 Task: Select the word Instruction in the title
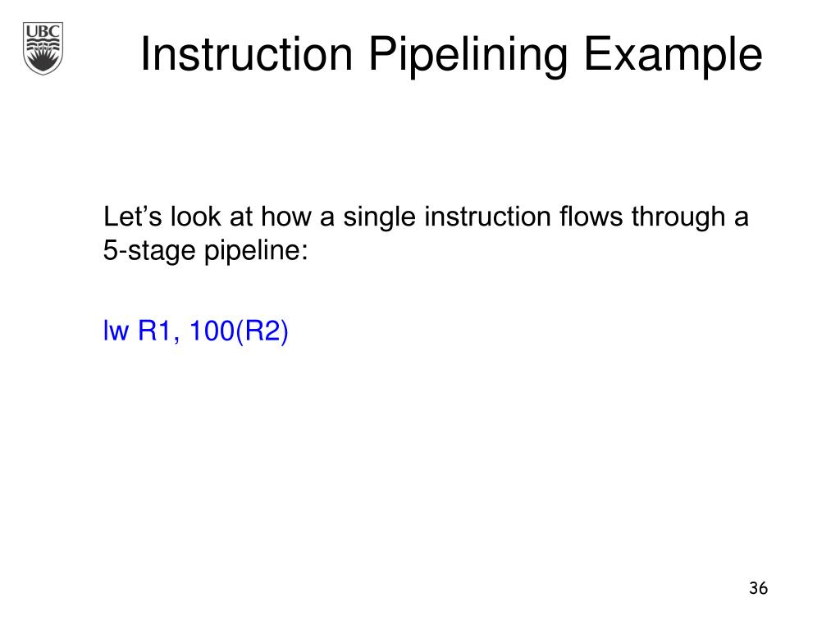coord(246,54)
